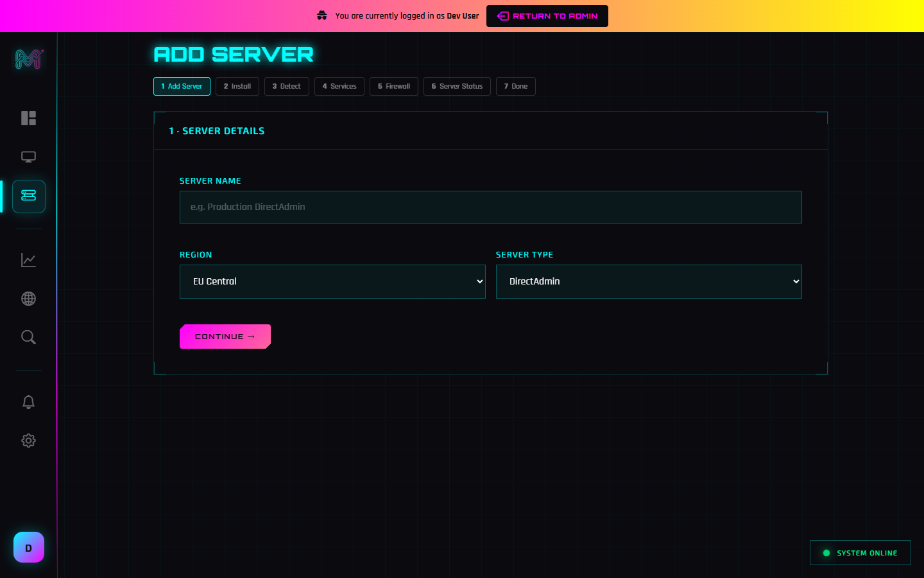Click the System Online status indicator
This screenshot has height=578, width=924.
click(x=860, y=553)
